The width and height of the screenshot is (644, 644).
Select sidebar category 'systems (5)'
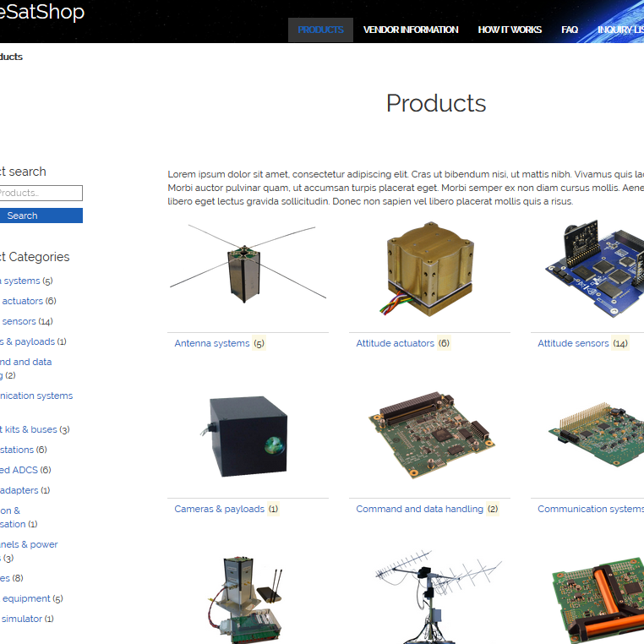pyautogui.click(x=26, y=281)
